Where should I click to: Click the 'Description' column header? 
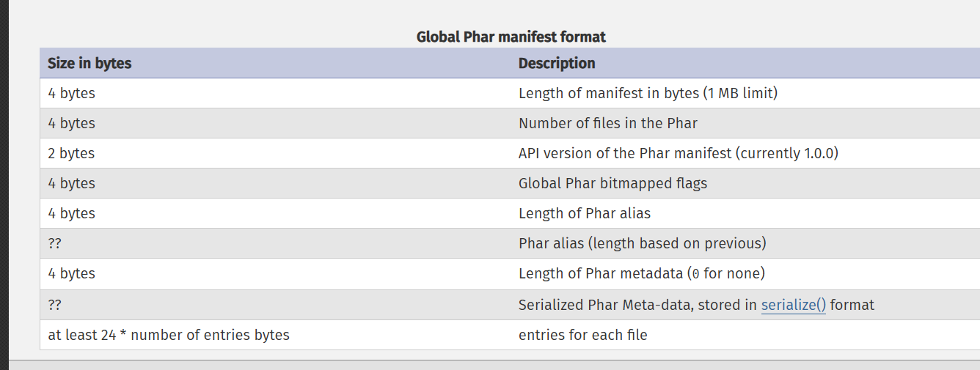point(557,63)
